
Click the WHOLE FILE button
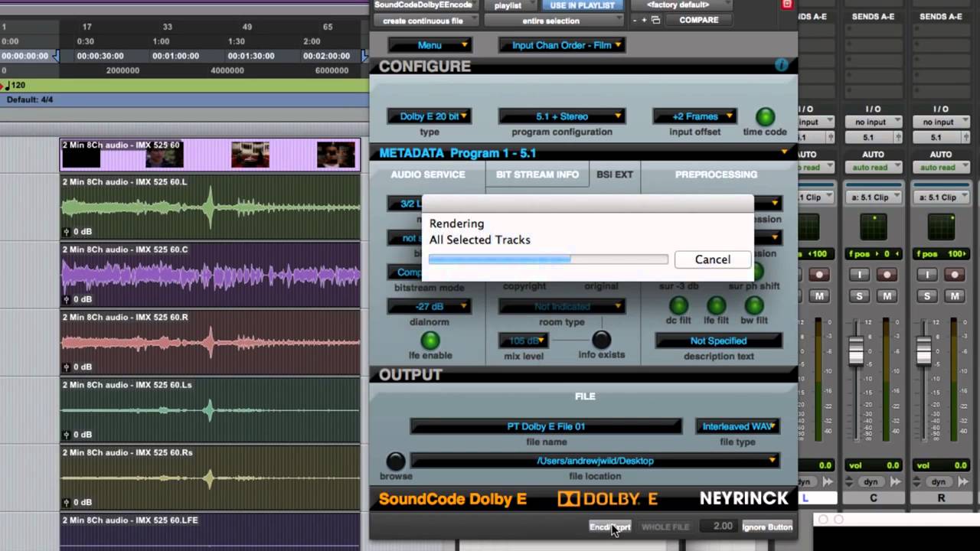pyautogui.click(x=665, y=527)
